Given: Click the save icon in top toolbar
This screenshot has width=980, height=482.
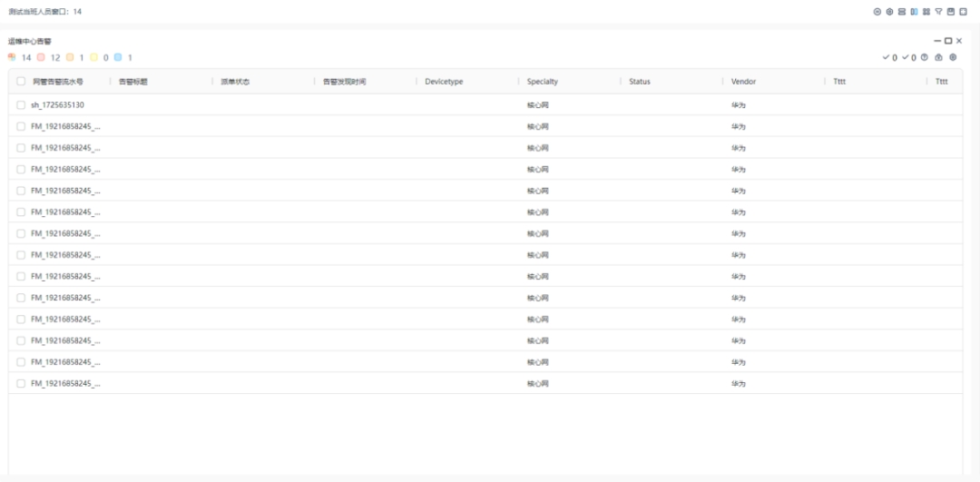Looking at the screenshot, I should 951,12.
